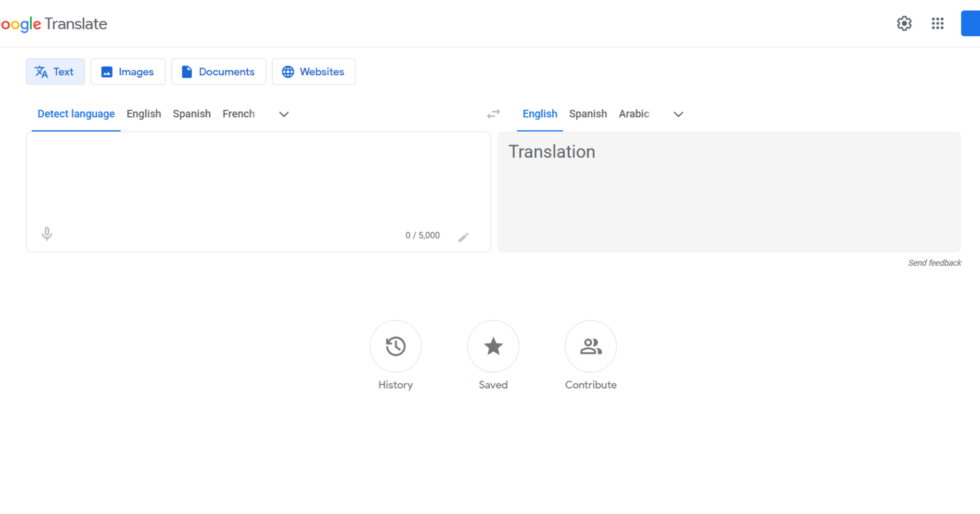
Task: Choose French as source language
Action: tap(238, 114)
